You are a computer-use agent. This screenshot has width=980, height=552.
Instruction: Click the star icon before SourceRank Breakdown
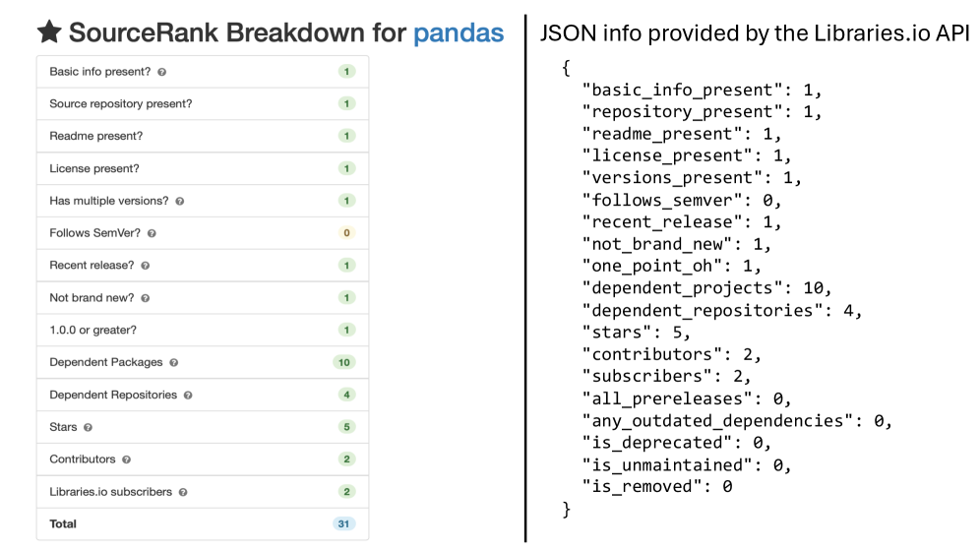[x=49, y=31]
